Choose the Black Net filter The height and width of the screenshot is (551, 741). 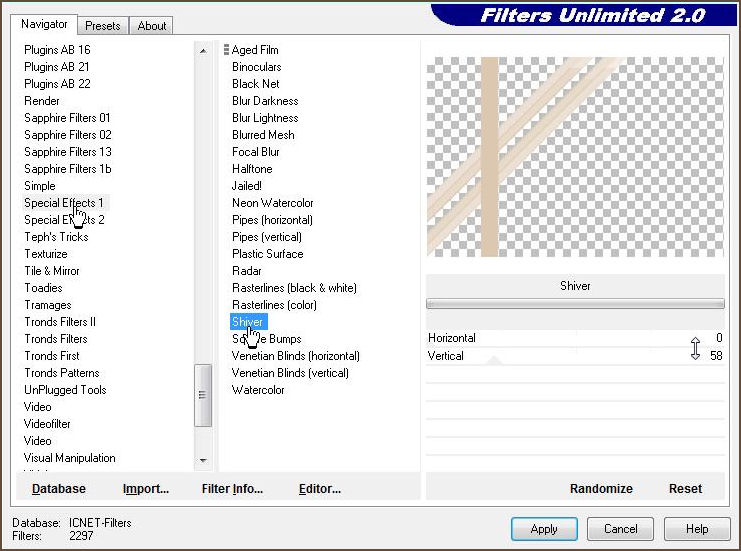coord(256,84)
